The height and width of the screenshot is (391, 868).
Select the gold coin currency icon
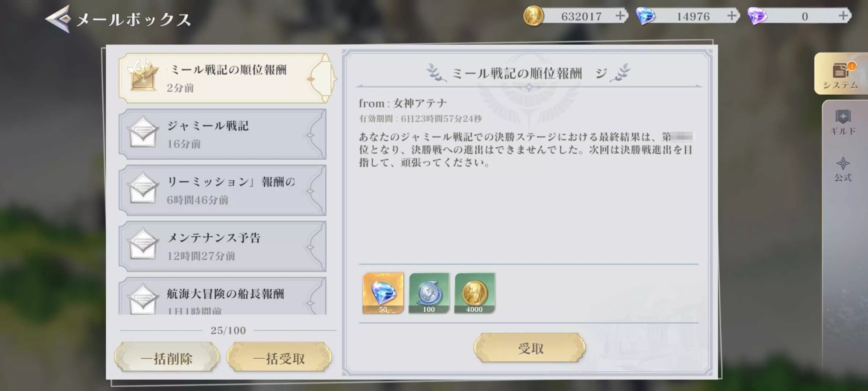(533, 16)
